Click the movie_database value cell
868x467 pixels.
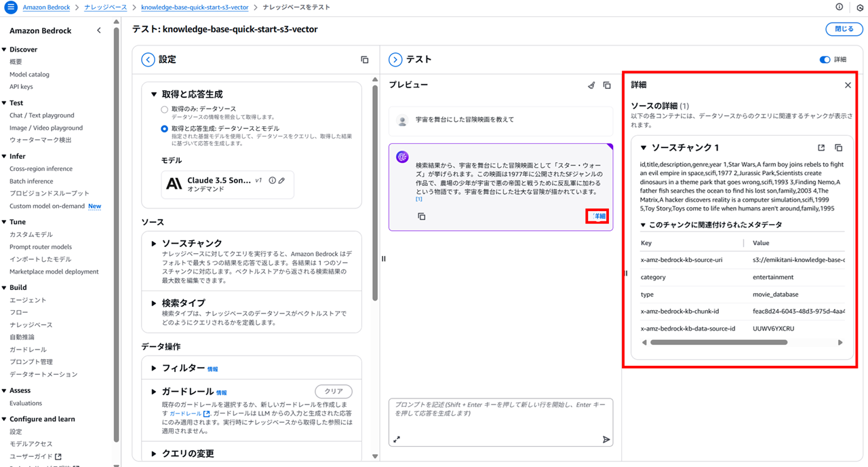tap(776, 295)
